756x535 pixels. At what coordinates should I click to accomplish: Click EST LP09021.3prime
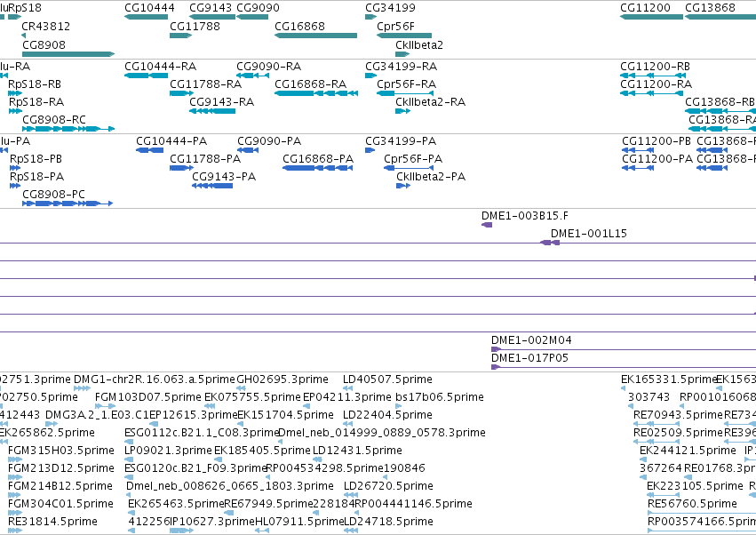click(129, 459)
